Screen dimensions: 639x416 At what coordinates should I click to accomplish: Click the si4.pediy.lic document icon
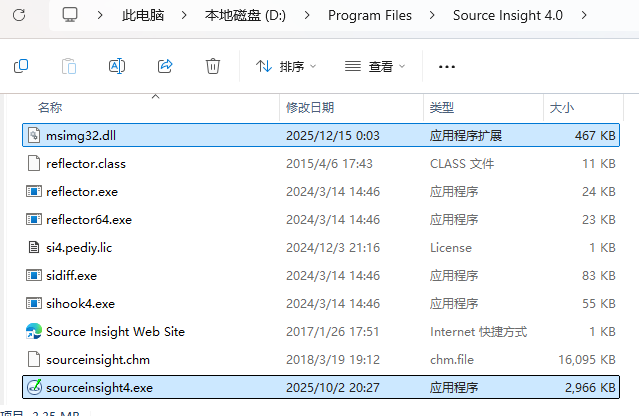tap(34, 247)
